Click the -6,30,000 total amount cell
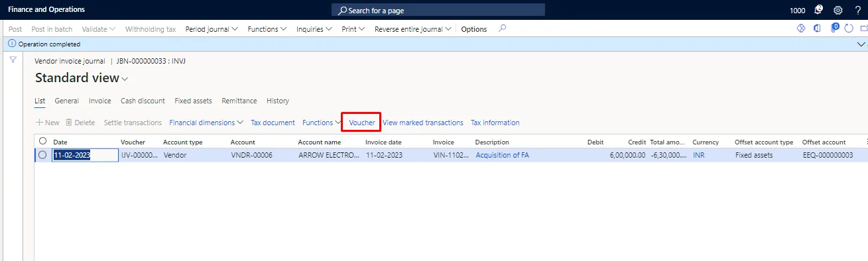868x261 pixels. [x=669, y=155]
